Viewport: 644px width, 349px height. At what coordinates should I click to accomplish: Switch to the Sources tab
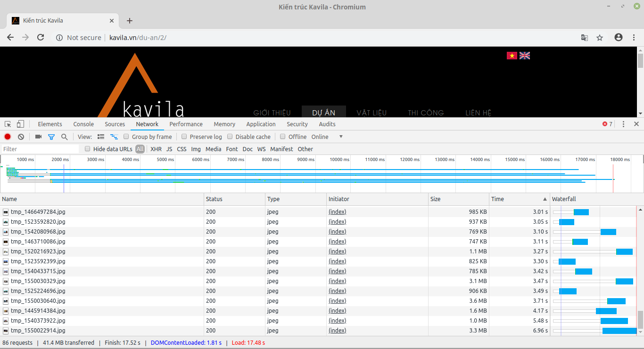(x=115, y=124)
